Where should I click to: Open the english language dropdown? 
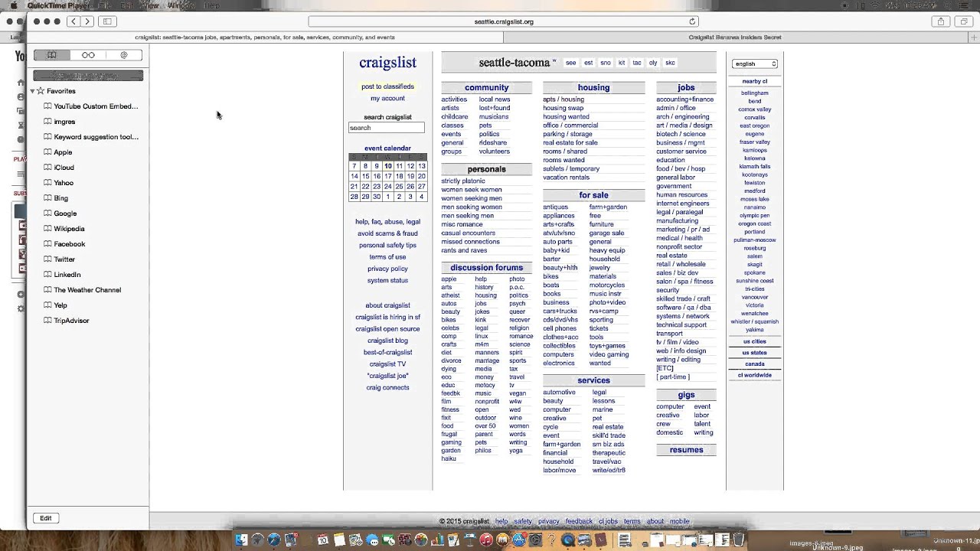click(x=755, y=64)
